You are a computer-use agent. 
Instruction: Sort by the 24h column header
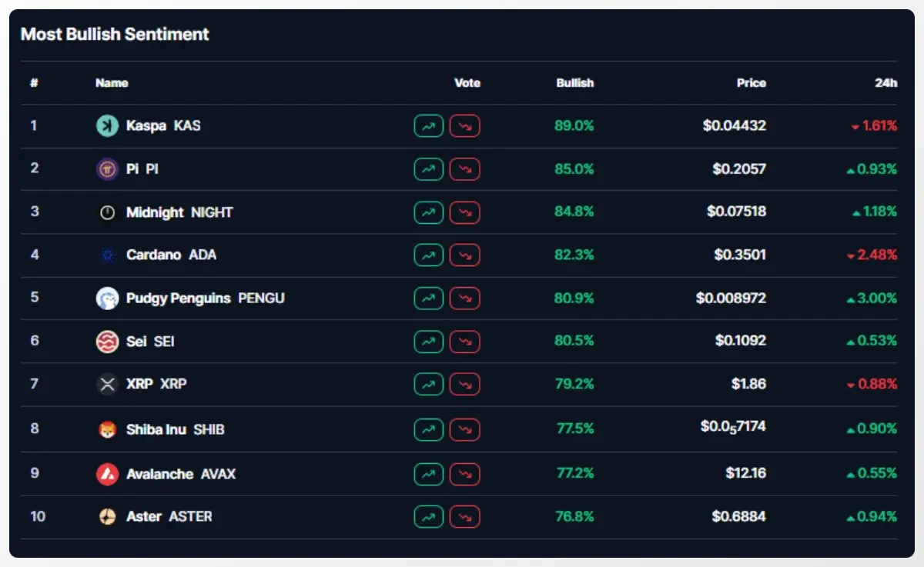[x=886, y=83]
